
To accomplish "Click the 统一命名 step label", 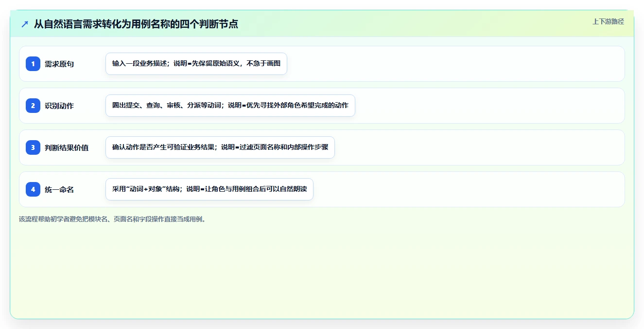I will (x=59, y=189).
